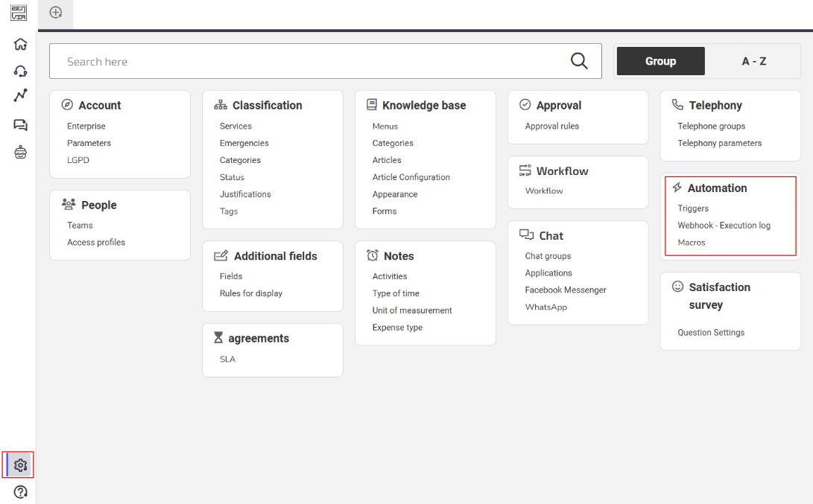The image size is (813, 504).
Task: Open Question Settings under Satisfaction survey
Action: pyautogui.click(x=711, y=333)
